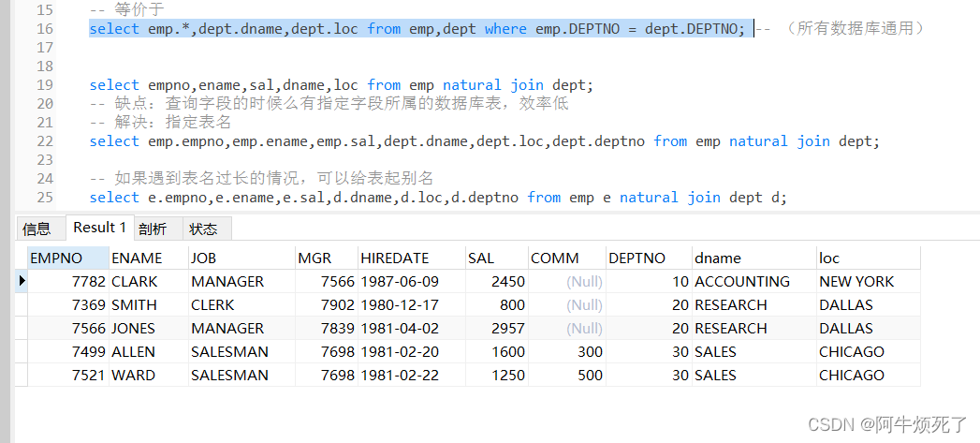Image resolution: width=980 pixels, height=443 pixels.
Task: Click the SAL column header
Action: [496, 258]
